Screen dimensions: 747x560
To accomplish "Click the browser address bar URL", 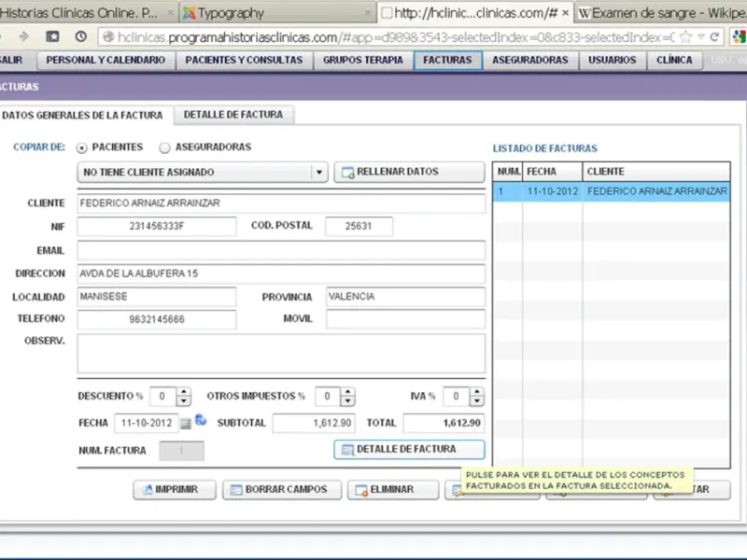I will (x=395, y=37).
